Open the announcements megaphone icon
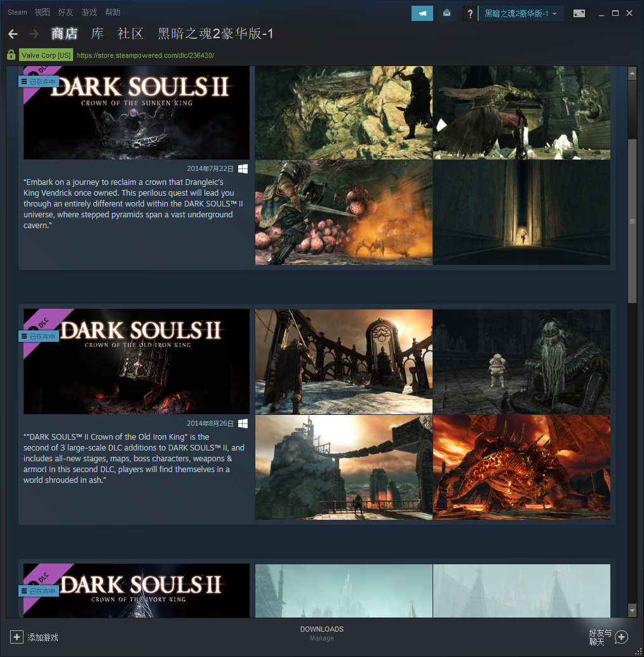This screenshot has height=657, width=644. coord(422,13)
